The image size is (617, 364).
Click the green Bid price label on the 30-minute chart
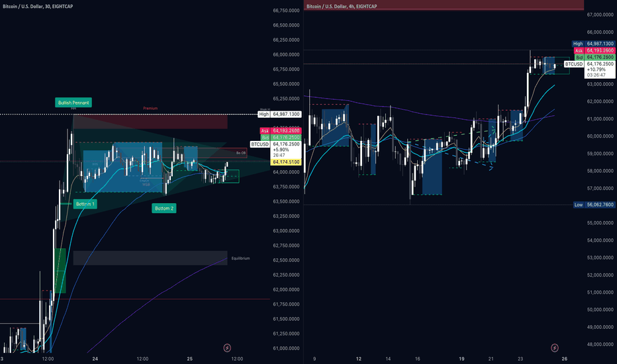pos(281,138)
